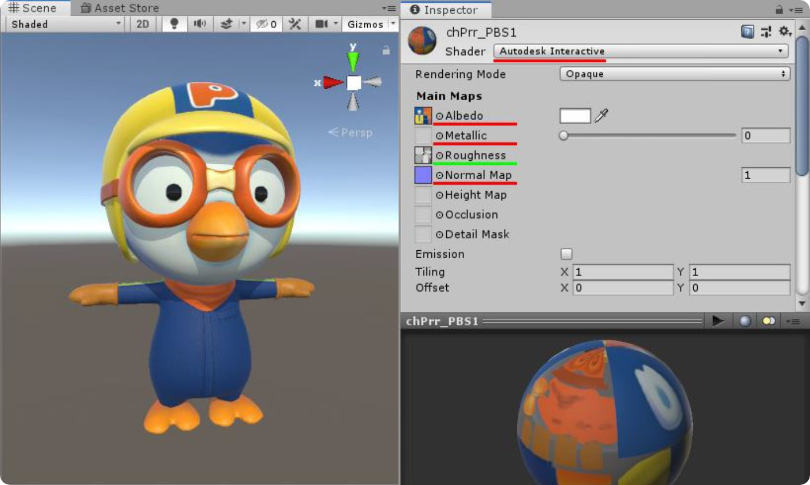
Task: Click the Albedo texture slot
Action: pyautogui.click(x=423, y=116)
